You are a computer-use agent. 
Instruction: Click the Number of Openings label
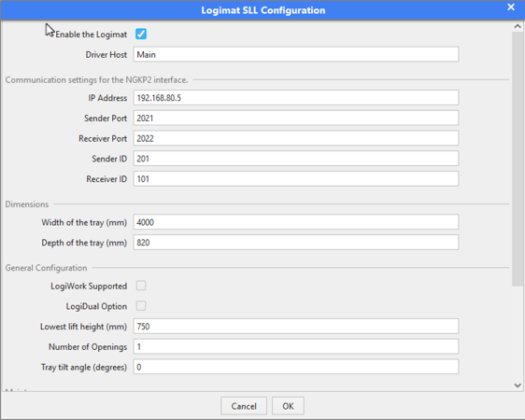(x=88, y=347)
